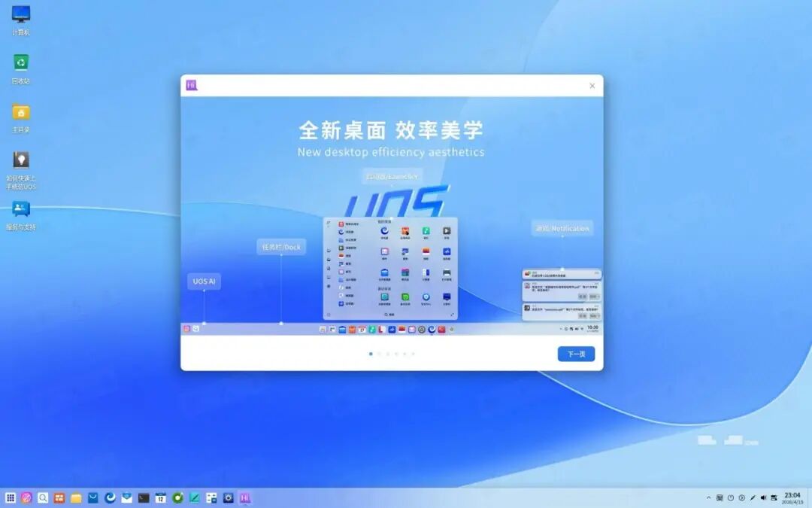Expand the hidden system tray icons arrow

(708, 497)
